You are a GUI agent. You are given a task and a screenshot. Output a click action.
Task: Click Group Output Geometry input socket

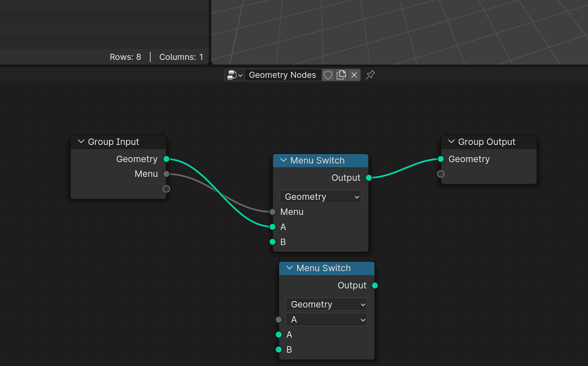click(x=441, y=159)
